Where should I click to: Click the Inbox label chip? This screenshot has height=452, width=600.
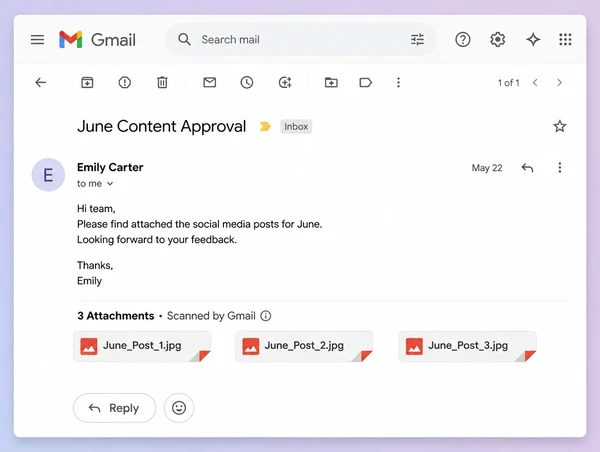pos(296,127)
